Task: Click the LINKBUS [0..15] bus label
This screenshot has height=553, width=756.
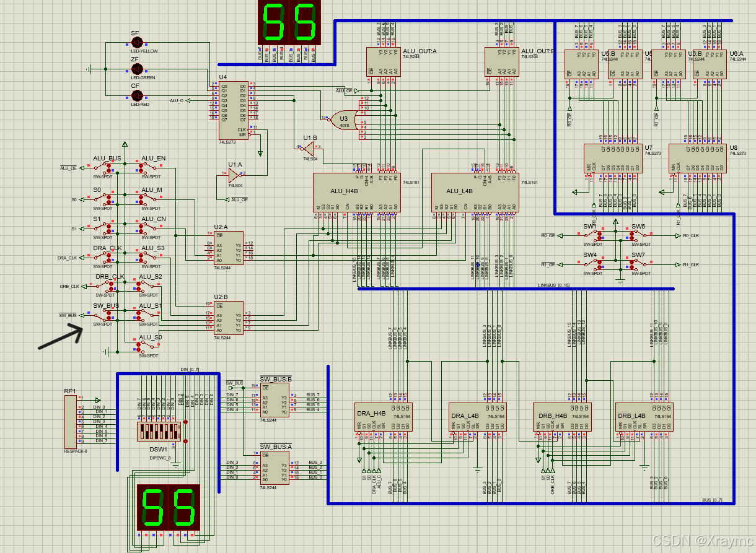Action: pyautogui.click(x=554, y=285)
